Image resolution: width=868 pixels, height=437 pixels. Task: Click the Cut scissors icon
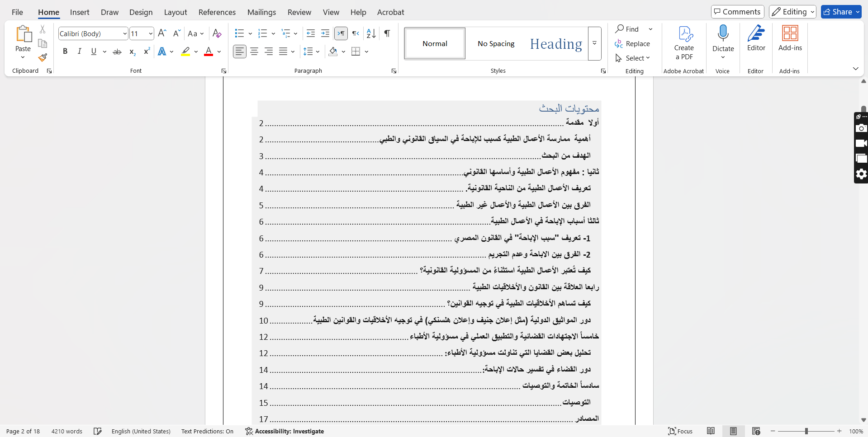point(43,29)
